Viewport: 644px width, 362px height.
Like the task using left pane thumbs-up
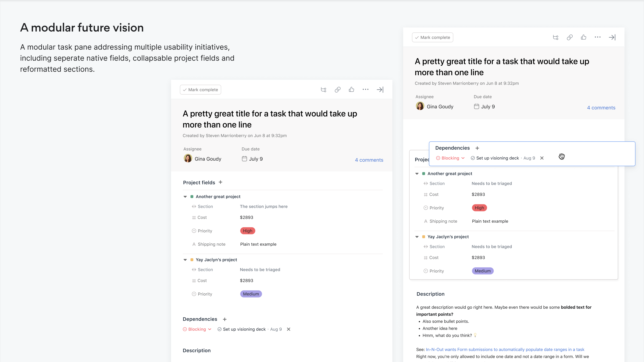352,89
